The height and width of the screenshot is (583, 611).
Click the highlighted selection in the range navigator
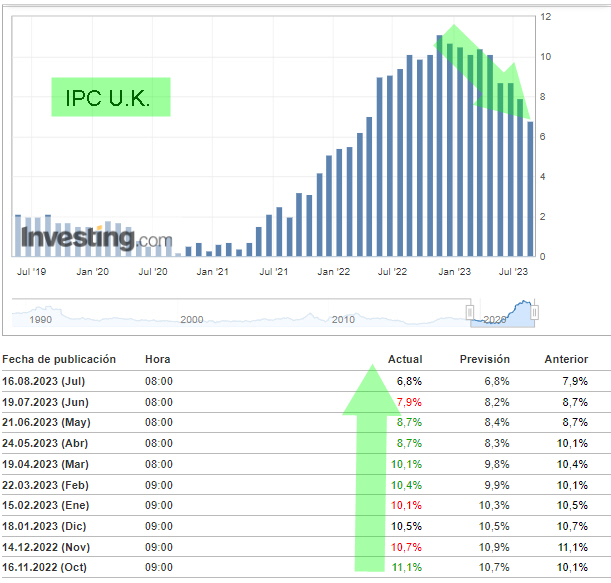(x=503, y=313)
